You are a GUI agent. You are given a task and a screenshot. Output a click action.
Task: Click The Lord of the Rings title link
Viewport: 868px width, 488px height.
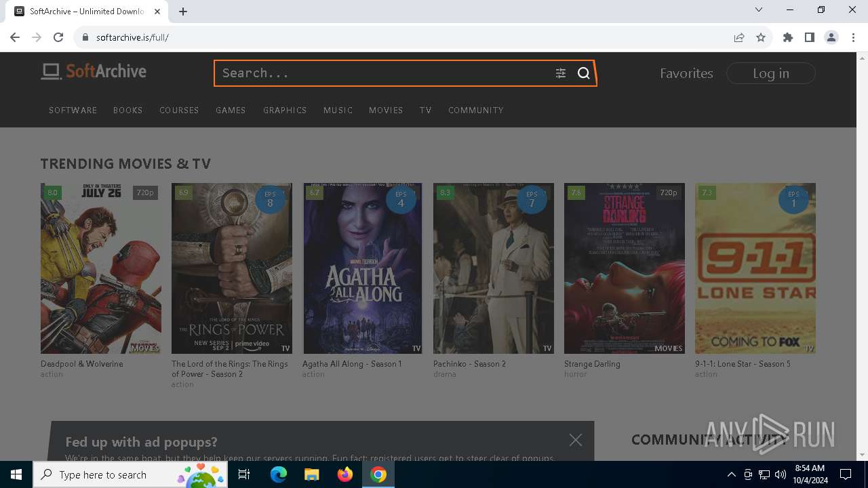pyautogui.click(x=230, y=369)
